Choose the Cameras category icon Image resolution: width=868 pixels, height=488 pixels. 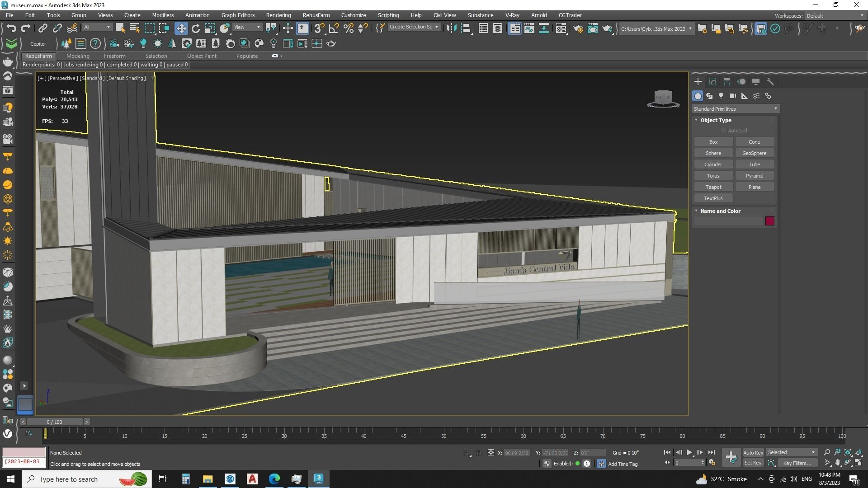[x=733, y=96]
